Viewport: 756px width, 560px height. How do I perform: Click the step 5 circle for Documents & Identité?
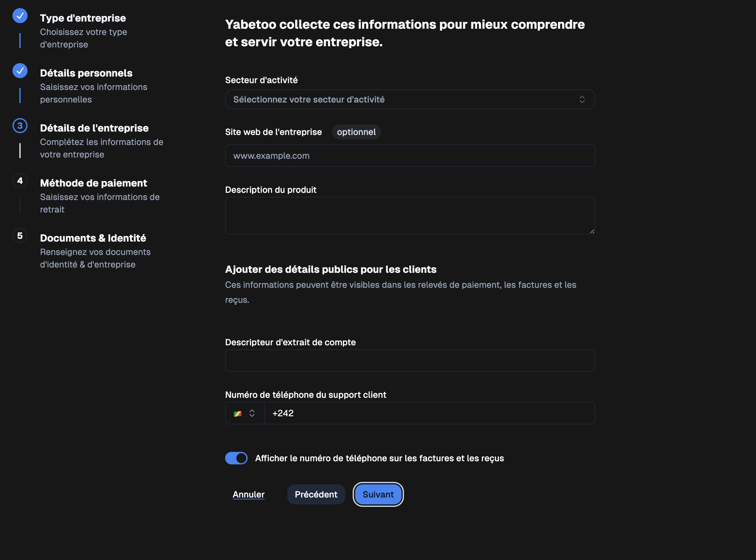pos(20,236)
